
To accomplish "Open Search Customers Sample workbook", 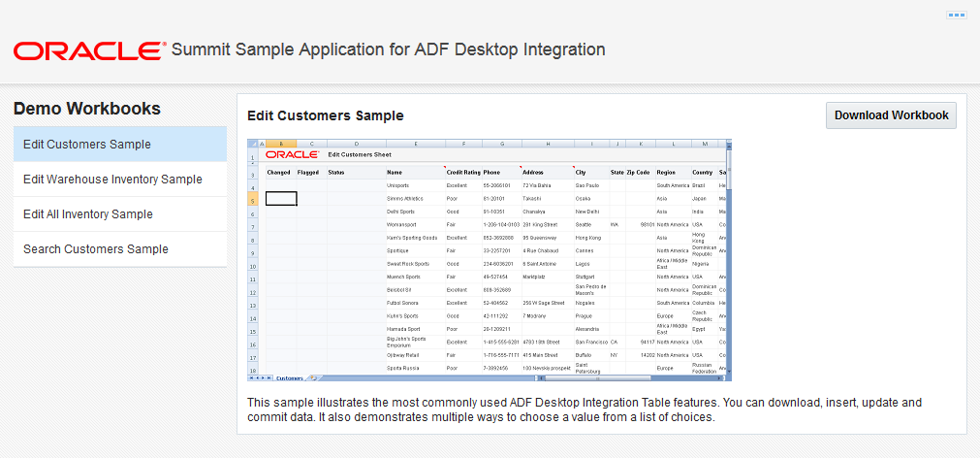I will click(x=120, y=249).
